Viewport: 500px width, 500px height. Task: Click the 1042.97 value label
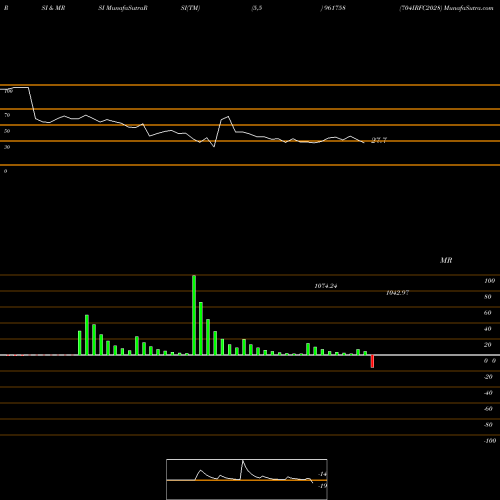point(397,293)
